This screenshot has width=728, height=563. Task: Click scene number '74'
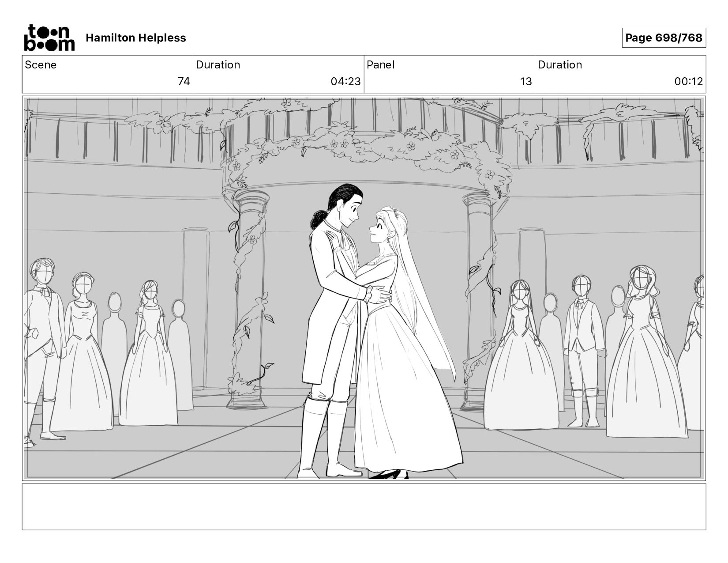(x=184, y=82)
